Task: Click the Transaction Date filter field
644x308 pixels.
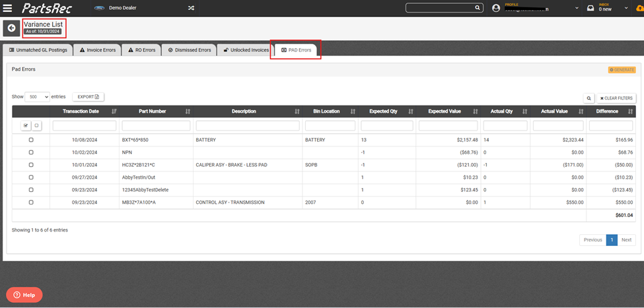Action: coord(85,125)
